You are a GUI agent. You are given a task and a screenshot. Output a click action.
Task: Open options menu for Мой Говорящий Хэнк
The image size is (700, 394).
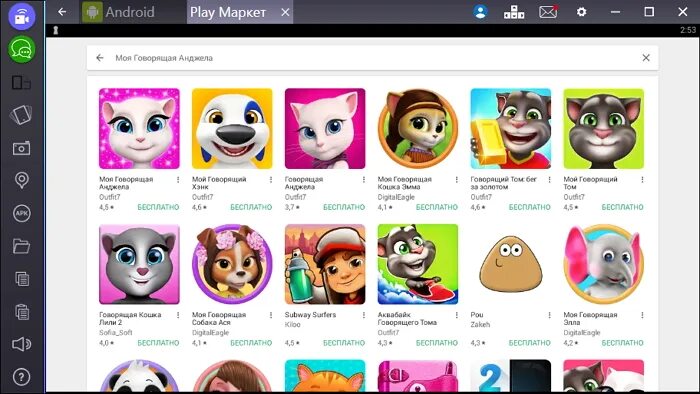[271, 179]
